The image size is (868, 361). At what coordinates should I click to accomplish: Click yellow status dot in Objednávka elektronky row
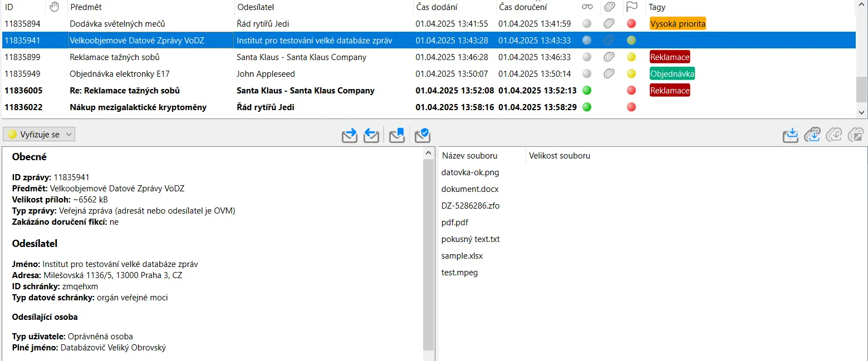(x=631, y=74)
